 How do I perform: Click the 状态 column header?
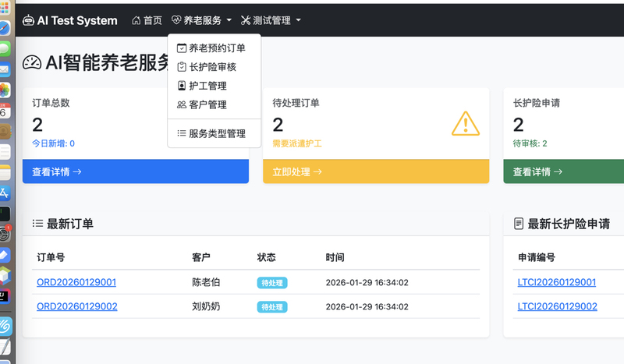(x=266, y=257)
